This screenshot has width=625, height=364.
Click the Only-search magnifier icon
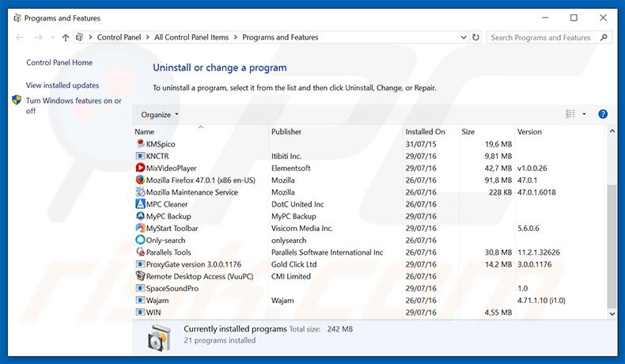point(140,240)
